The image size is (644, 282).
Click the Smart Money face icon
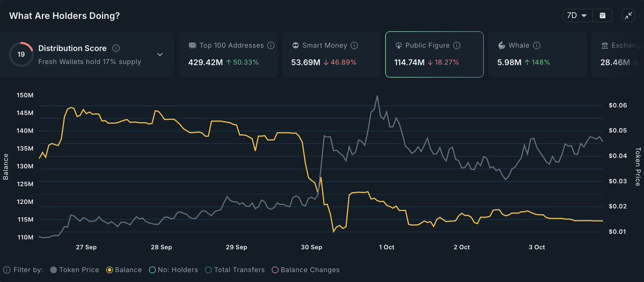295,46
